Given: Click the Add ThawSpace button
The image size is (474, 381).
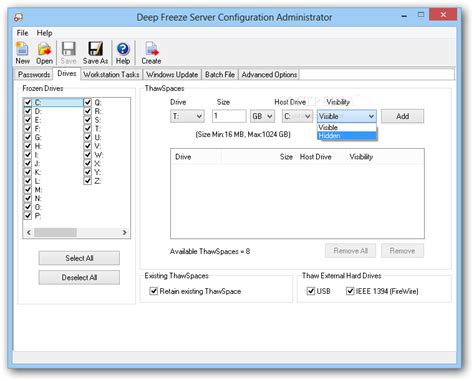Looking at the screenshot, I should coord(402,116).
